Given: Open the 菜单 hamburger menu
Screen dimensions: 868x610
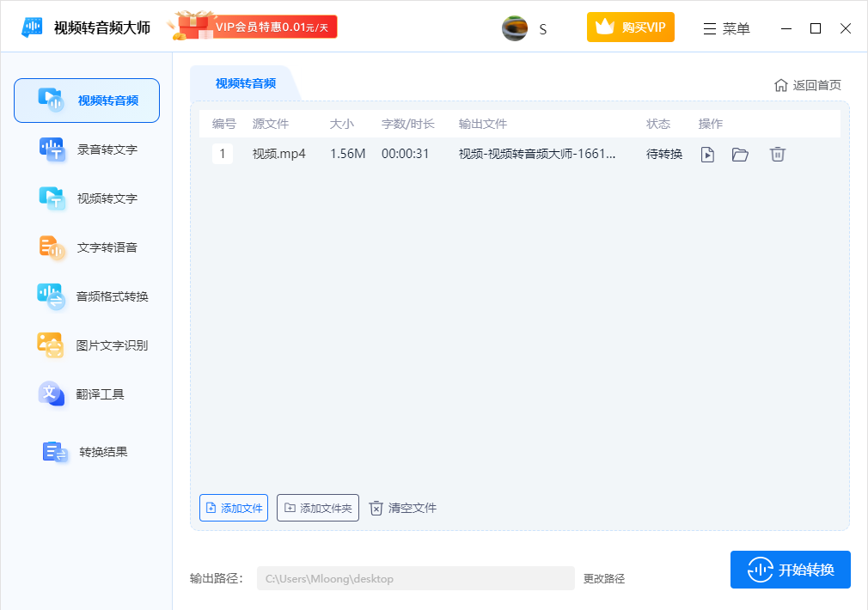Looking at the screenshot, I should pos(726,29).
